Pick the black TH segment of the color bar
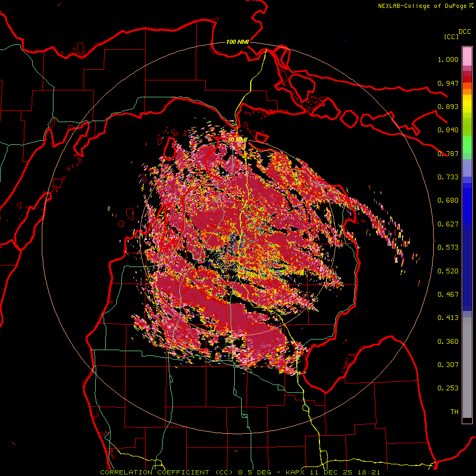The image size is (476, 476). click(467, 420)
